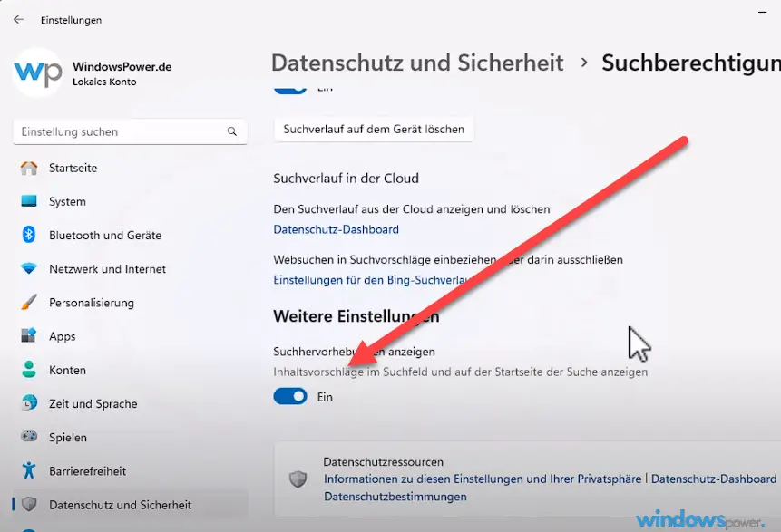
Task: Click the Spielen gamepad icon
Action: point(29,437)
